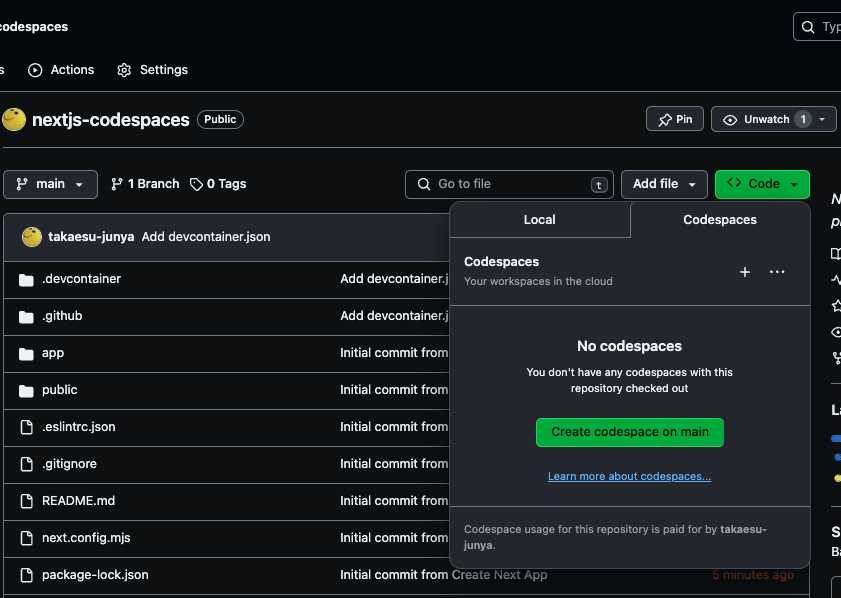
Task: Open the next.config.mjs file
Action: click(86, 538)
